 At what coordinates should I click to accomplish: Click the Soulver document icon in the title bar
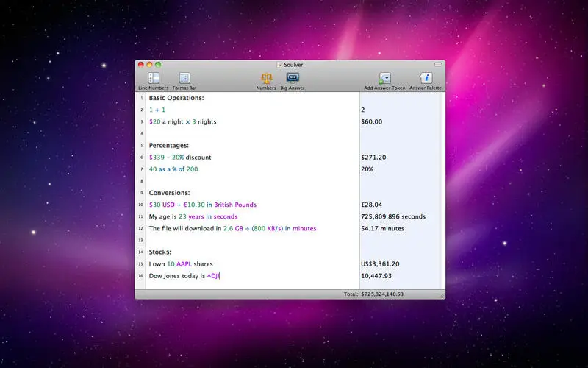279,65
